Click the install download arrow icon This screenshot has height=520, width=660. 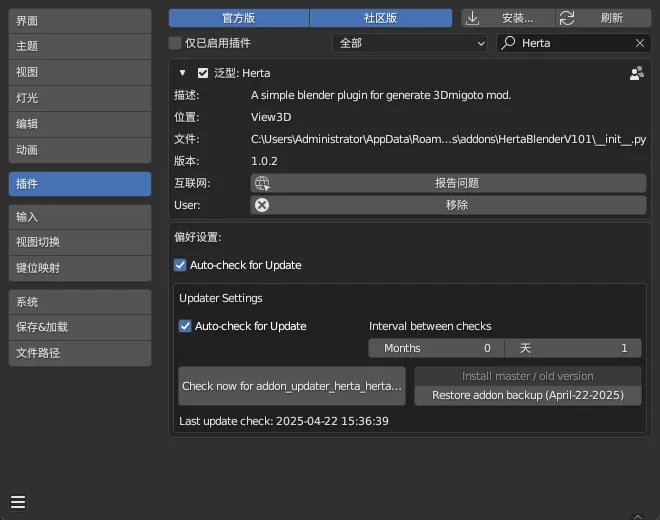(473, 18)
